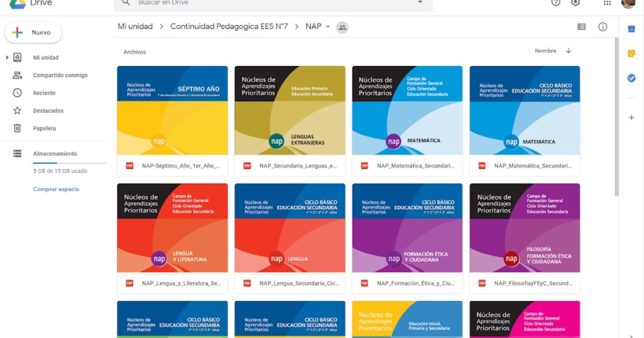Click the shared folder people icon

tap(342, 27)
